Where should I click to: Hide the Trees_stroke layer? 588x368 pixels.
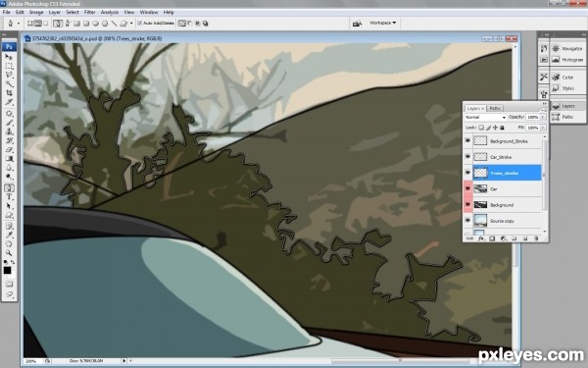(x=467, y=173)
